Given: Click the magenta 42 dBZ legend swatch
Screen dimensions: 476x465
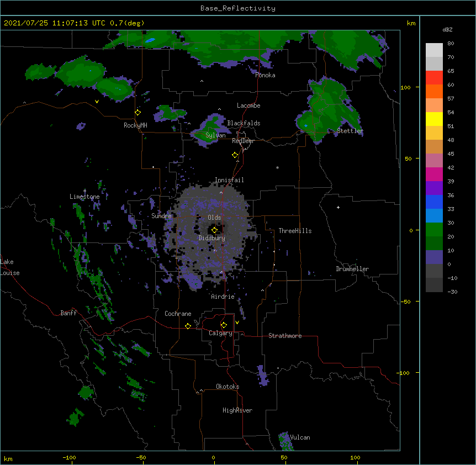Looking at the screenshot, I should pos(434,175).
